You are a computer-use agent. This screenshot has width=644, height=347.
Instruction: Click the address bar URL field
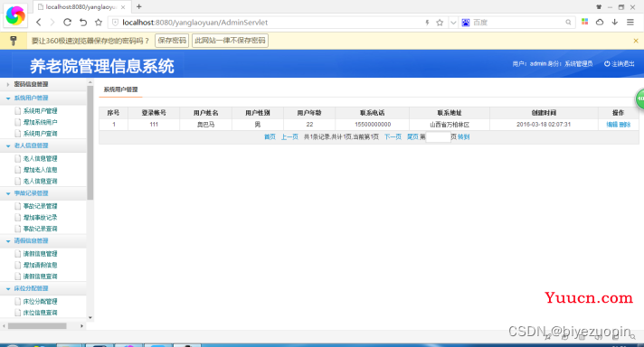click(x=271, y=23)
